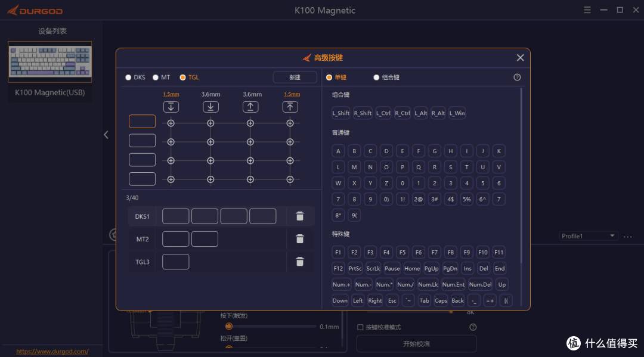Pick the Esc special key
This screenshot has width=644, height=357.
(392, 301)
